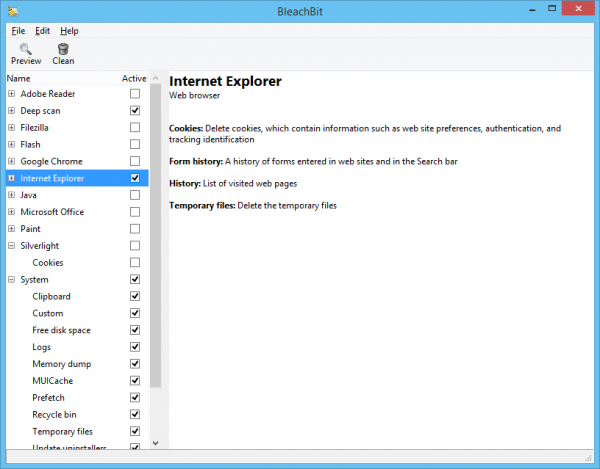Click the Active column header
This screenshot has height=469, width=600.
point(134,78)
